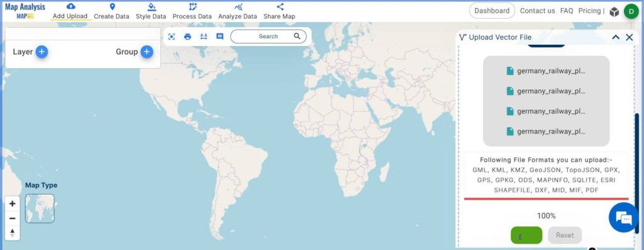Open the live chat bubble

623,218
